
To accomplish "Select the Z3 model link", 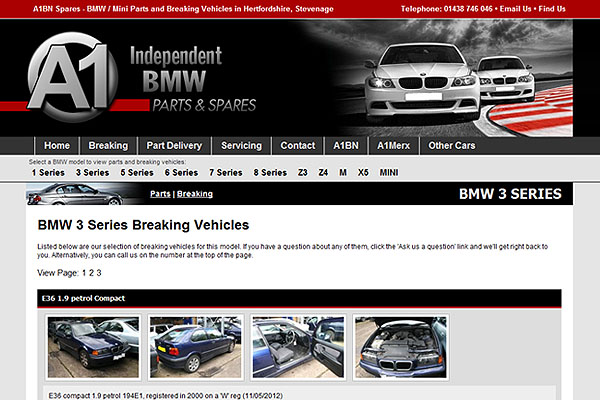I will click(x=303, y=173).
